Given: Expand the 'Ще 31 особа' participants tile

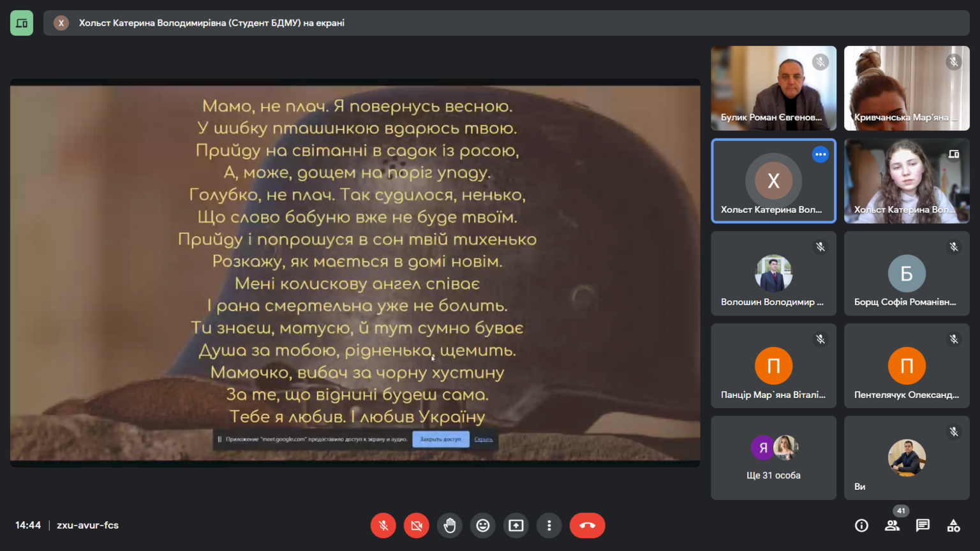Looking at the screenshot, I should 773,458.
